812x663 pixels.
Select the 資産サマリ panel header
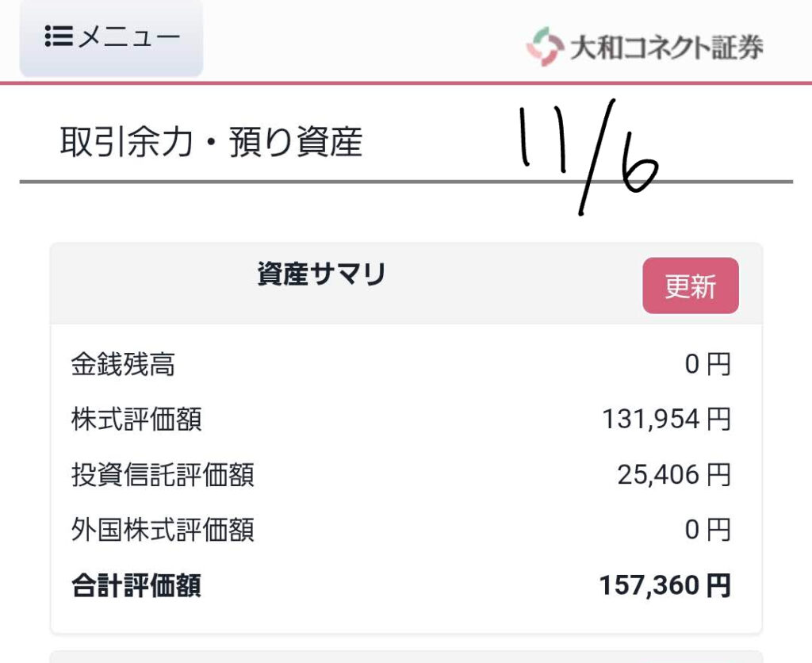point(321,274)
